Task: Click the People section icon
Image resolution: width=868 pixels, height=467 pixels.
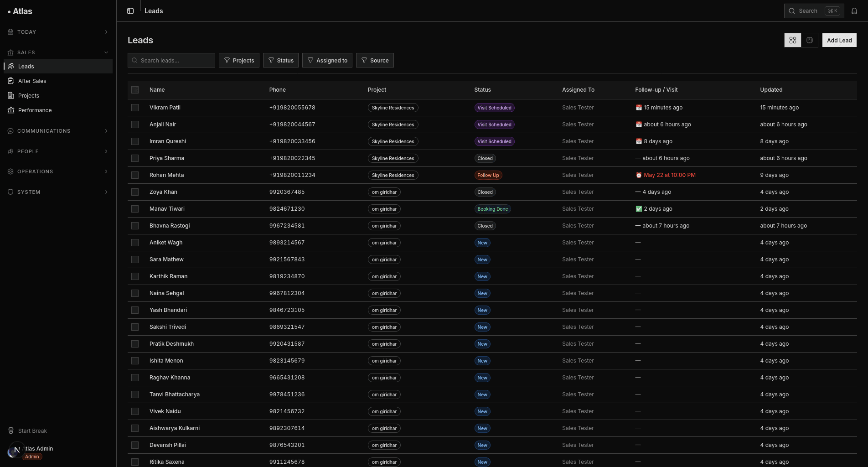Action: click(x=10, y=151)
